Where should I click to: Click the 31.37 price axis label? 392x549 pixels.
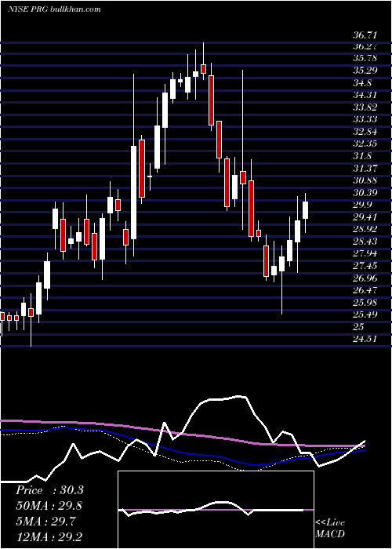tap(365, 169)
